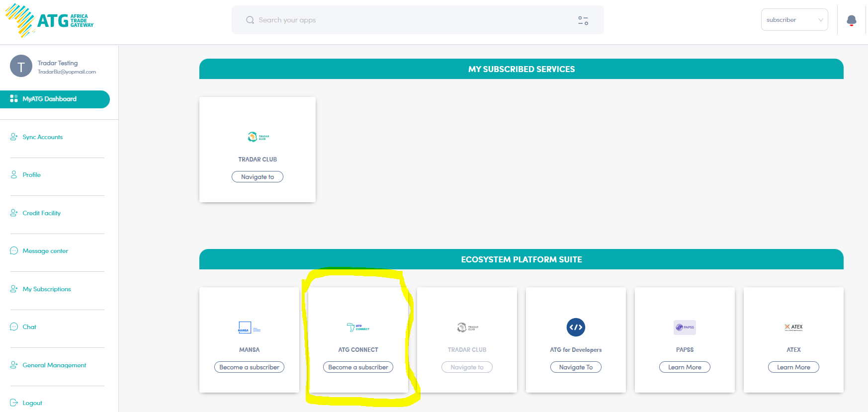Click the user avatar letter T

pos(21,66)
